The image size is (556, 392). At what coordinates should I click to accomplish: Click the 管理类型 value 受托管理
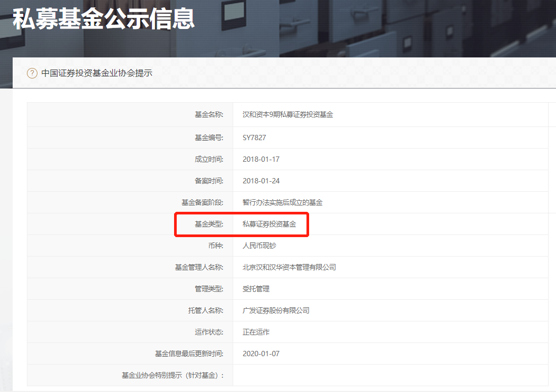click(256, 289)
